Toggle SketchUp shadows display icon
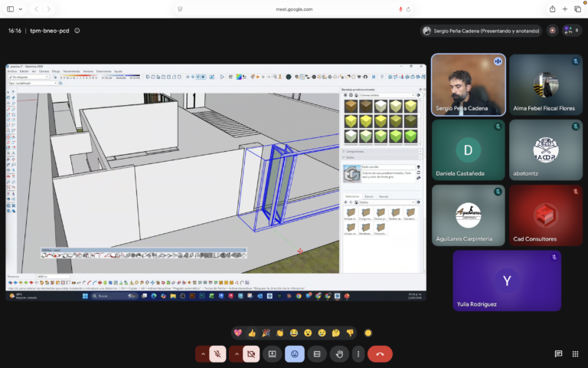Image resolution: width=588 pixels, height=368 pixels. click(55, 77)
